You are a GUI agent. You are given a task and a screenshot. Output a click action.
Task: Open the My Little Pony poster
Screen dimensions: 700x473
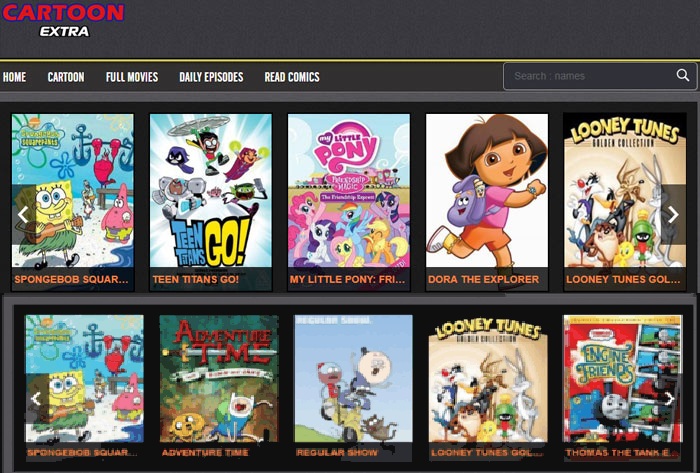coord(349,191)
